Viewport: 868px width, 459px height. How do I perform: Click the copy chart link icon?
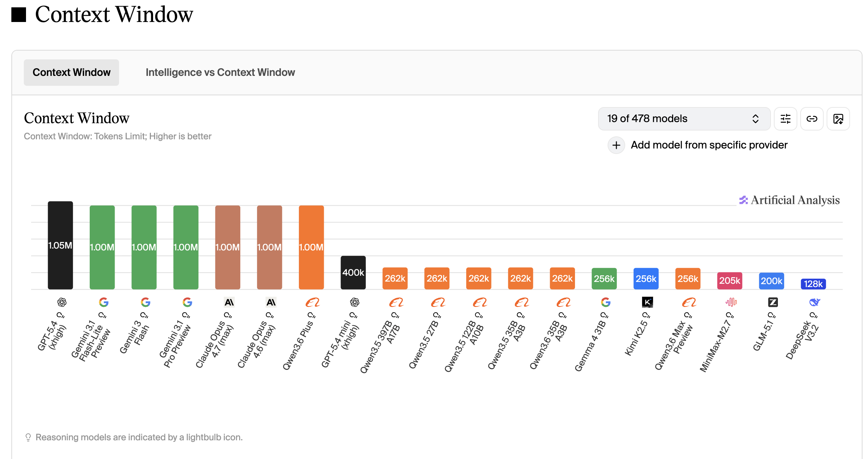coord(812,119)
